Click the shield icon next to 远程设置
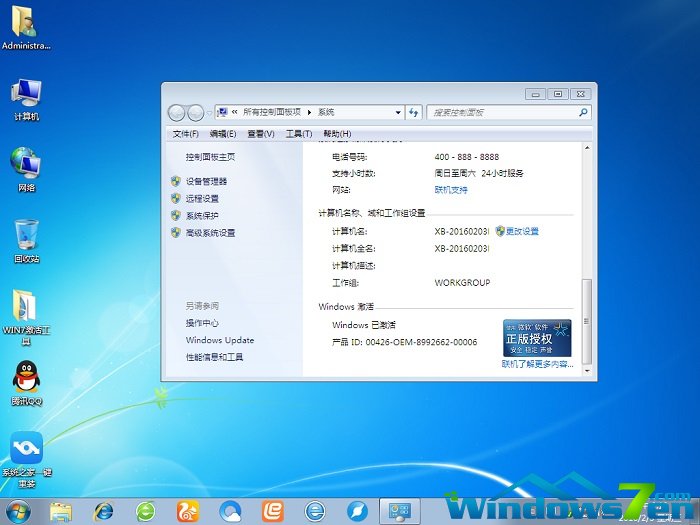Viewport: 700px width, 525px height. click(176, 198)
